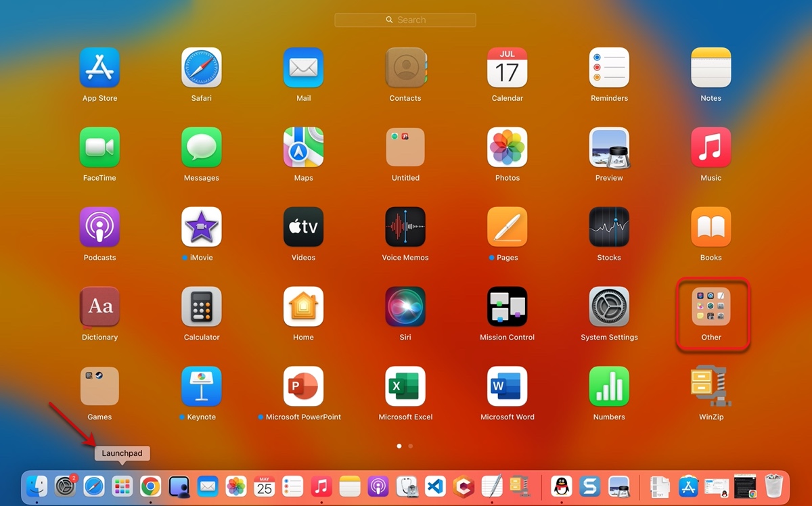Expand the Games folder
Viewport: 812px width, 506px height.
pyautogui.click(x=99, y=387)
